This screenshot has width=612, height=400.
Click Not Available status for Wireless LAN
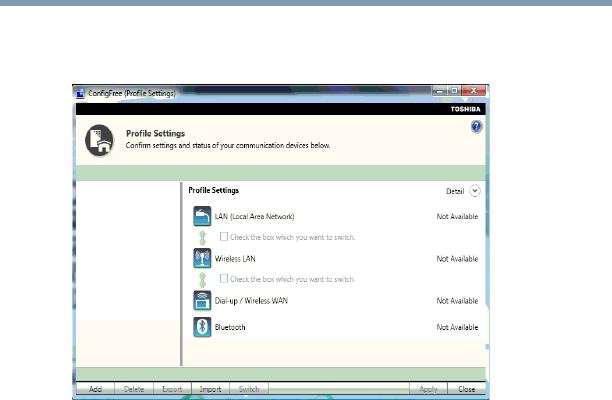click(x=457, y=259)
